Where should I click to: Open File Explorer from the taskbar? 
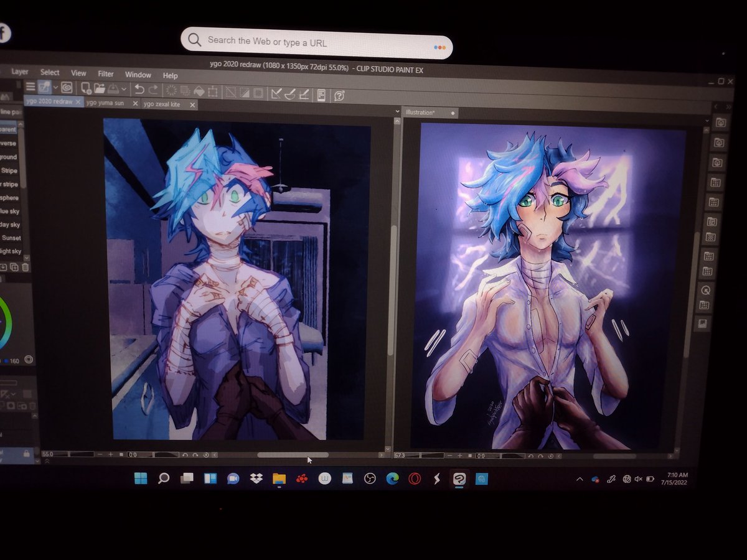click(279, 478)
